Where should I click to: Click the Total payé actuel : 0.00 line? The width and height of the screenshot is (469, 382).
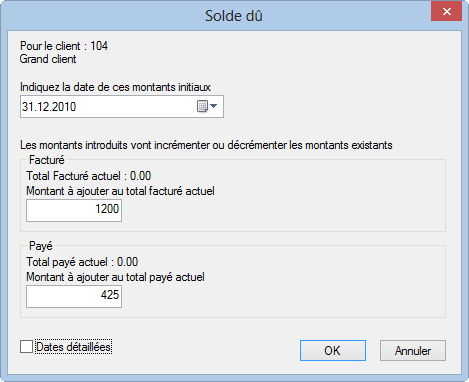82,262
